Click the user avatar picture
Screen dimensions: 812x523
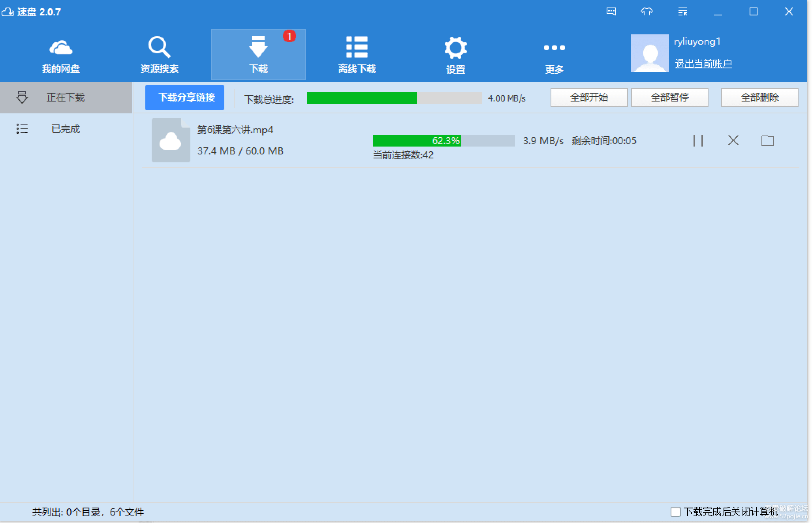(x=650, y=53)
